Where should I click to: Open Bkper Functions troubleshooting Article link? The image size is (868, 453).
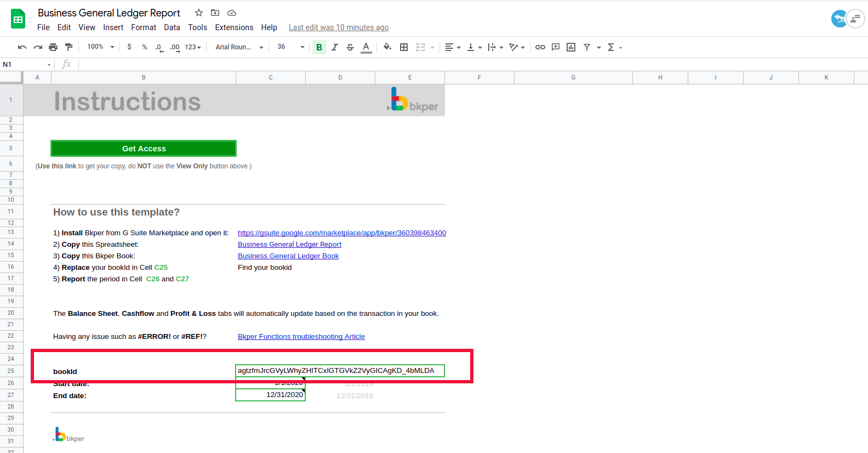pyautogui.click(x=301, y=337)
